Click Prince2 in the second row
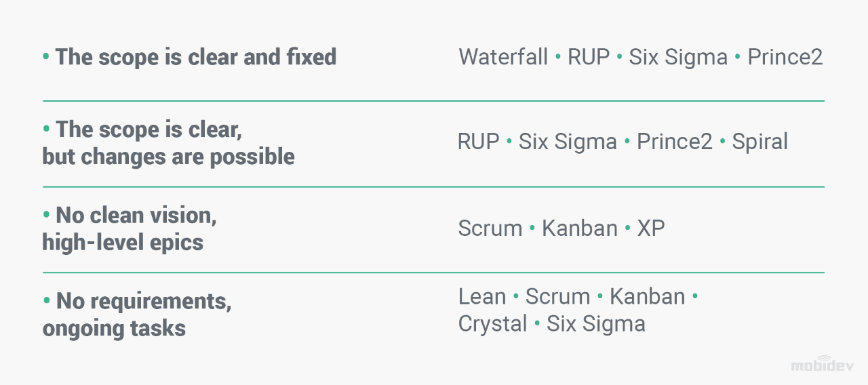The width and height of the screenshot is (868, 385). click(x=674, y=142)
